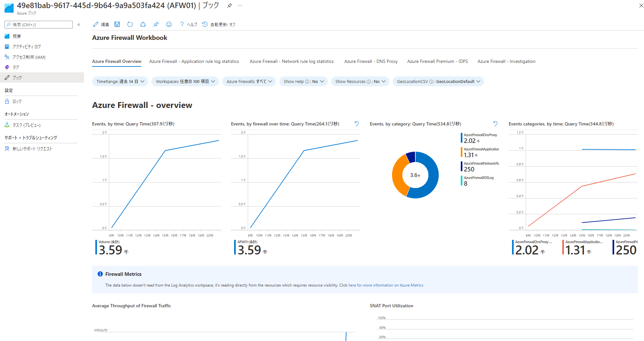Change Show Resources setting from No

click(x=360, y=81)
